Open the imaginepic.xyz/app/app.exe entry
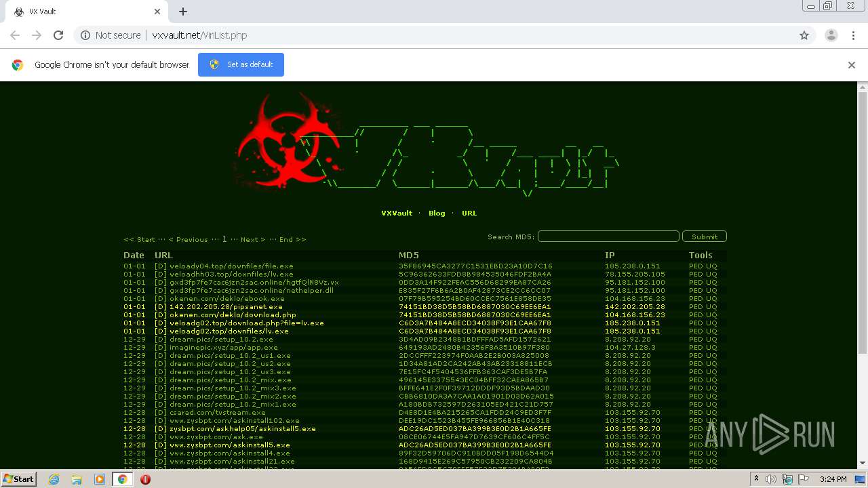This screenshot has width=868, height=488. coord(224,348)
